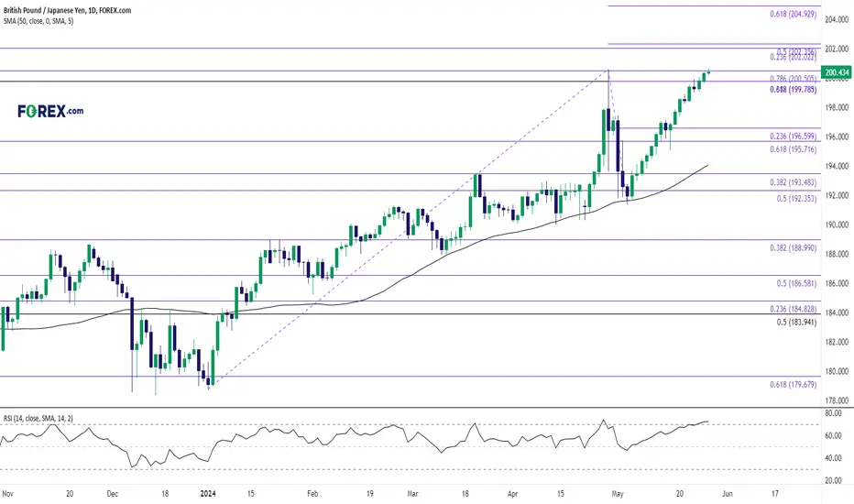This screenshot has width=854, height=504.
Task: Click the 196.000 price axis label
Action: point(837,137)
